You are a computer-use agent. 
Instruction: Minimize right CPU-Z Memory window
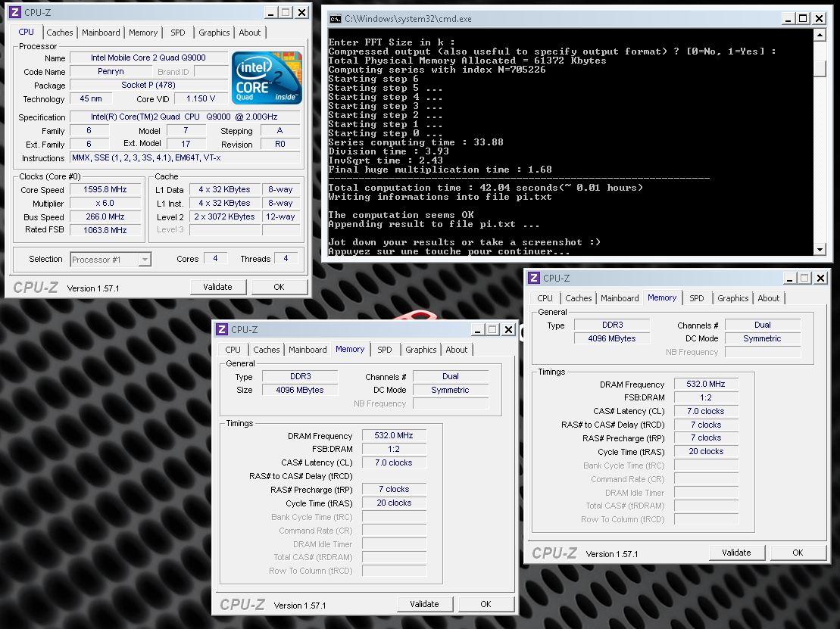tap(789, 279)
